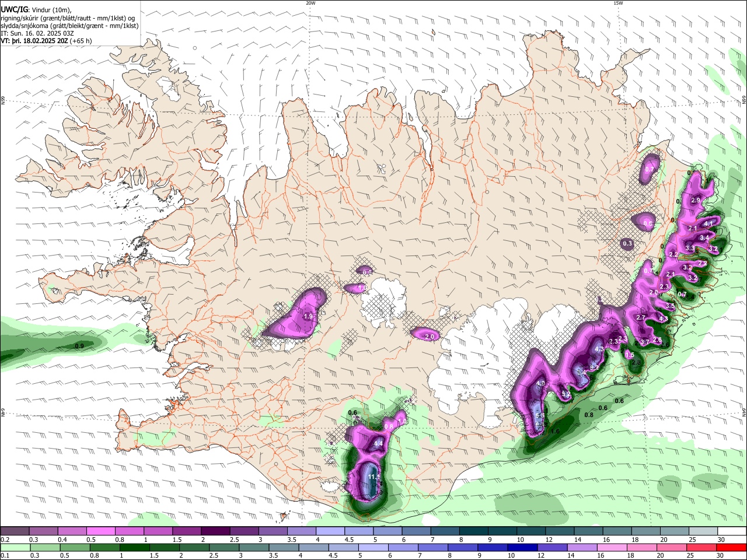Click the '11.1' precipitation maximum in the south
This screenshot has height=560, width=747.
pos(373,477)
